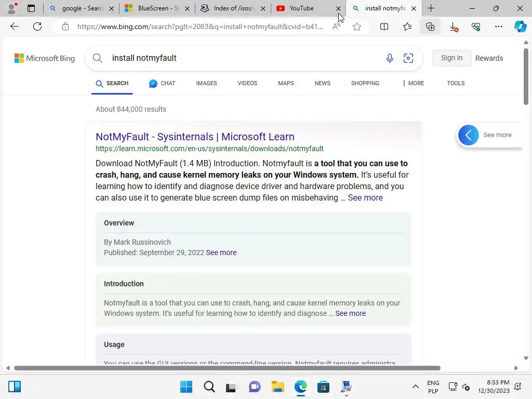The width and height of the screenshot is (532, 399).
Task: Click See more in Introduction section
Action: 351,313
